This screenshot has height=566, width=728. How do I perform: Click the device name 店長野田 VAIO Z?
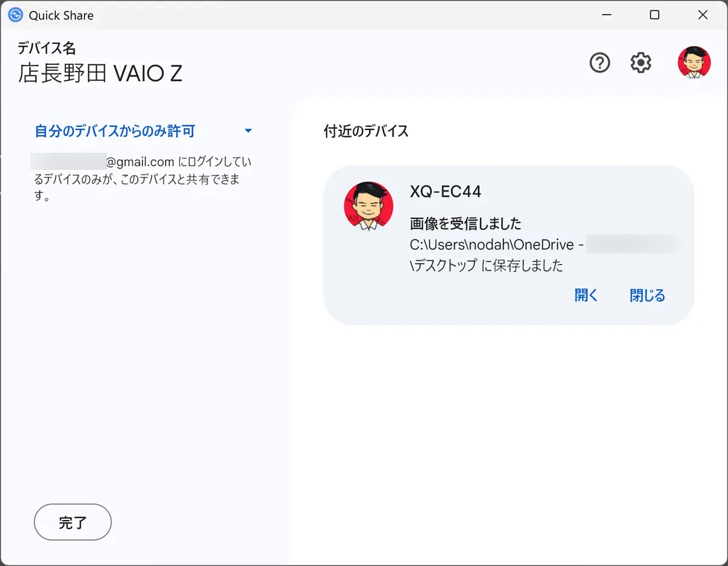pyautogui.click(x=100, y=73)
